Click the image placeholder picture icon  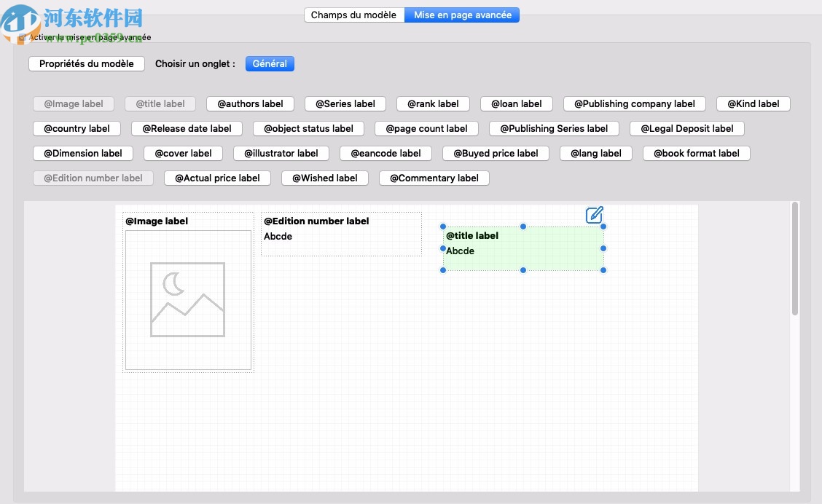(188, 299)
